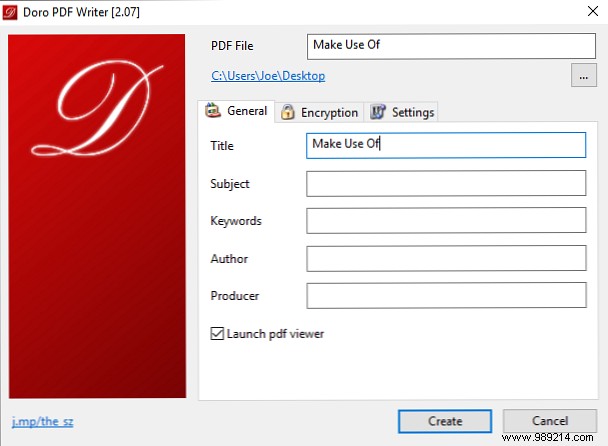Click the Settings tab icon
This screenshot has width=608, height=446.
378,112
